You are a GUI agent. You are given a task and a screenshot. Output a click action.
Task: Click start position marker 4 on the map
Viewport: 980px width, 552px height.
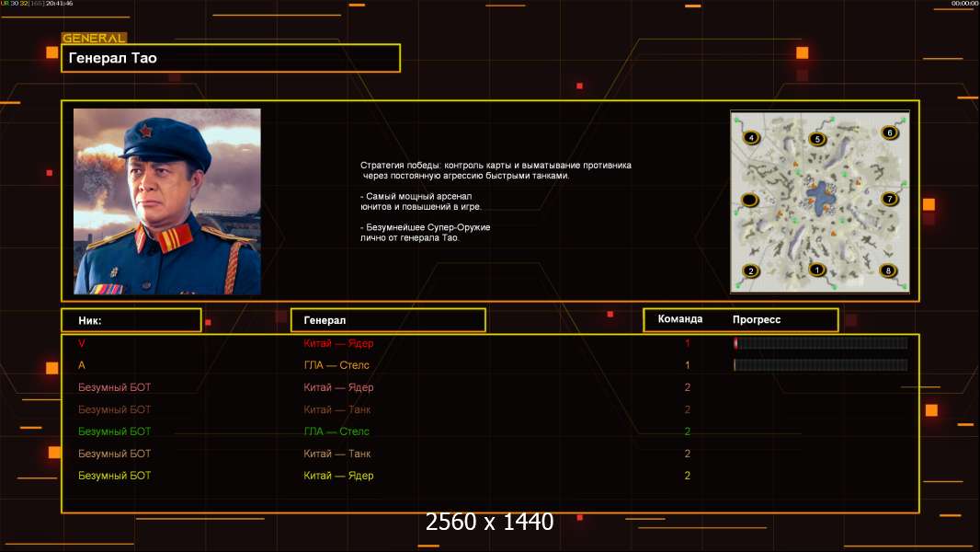(751, 137)
